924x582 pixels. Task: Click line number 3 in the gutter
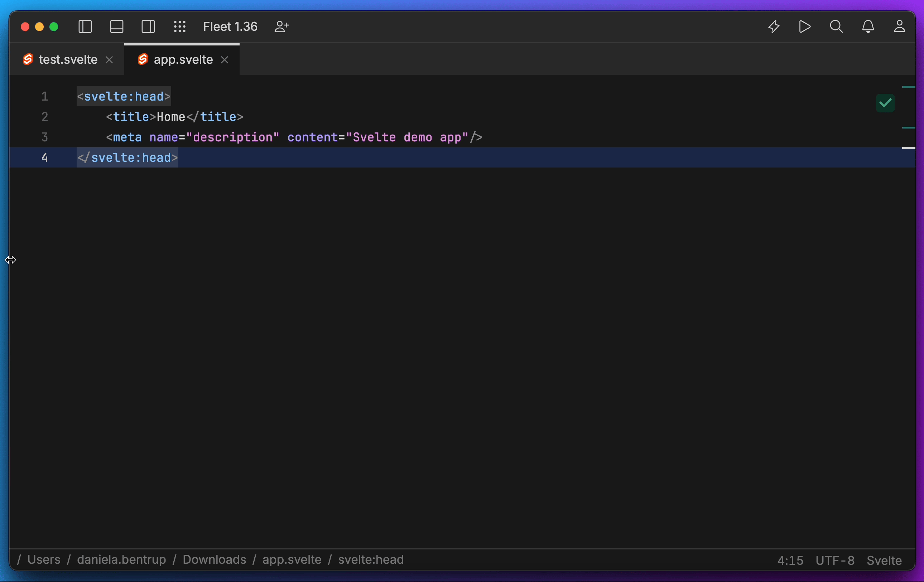45,137
